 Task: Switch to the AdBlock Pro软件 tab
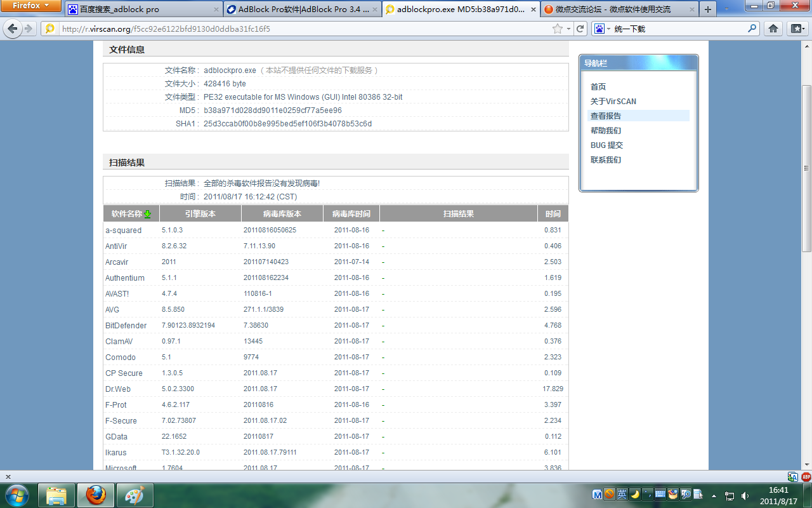[x=303, y=10]
